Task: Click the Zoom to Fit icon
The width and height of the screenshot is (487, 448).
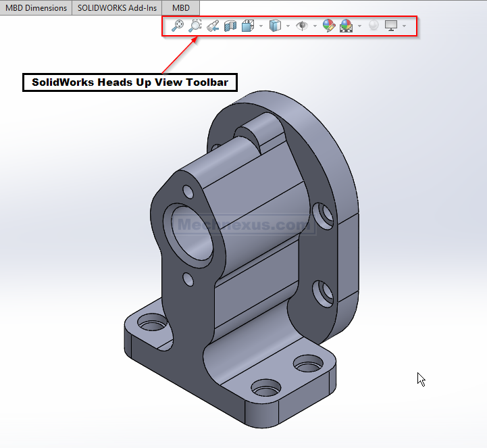Action: tap(178, 26)
